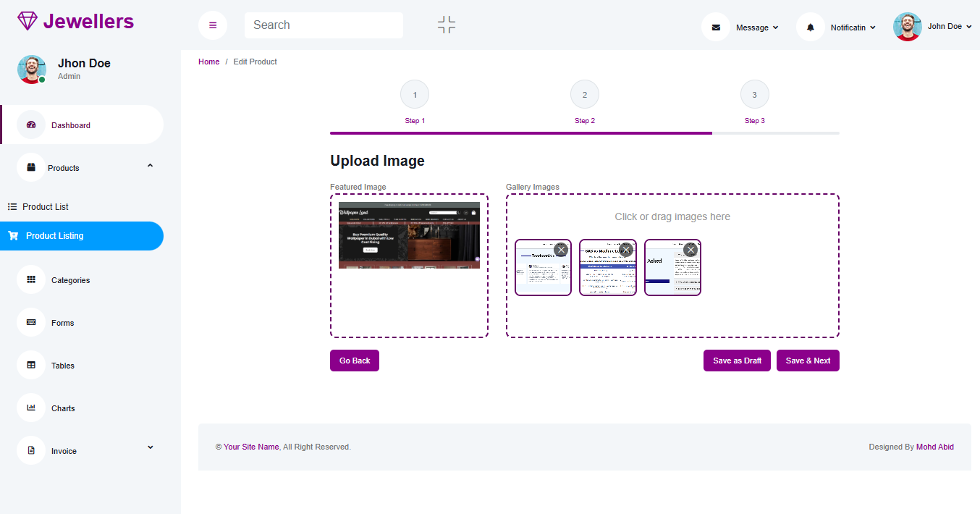This screenshot has width=980, height=514.
Task: Click the Message envelope icon
Action: (716, 28)
